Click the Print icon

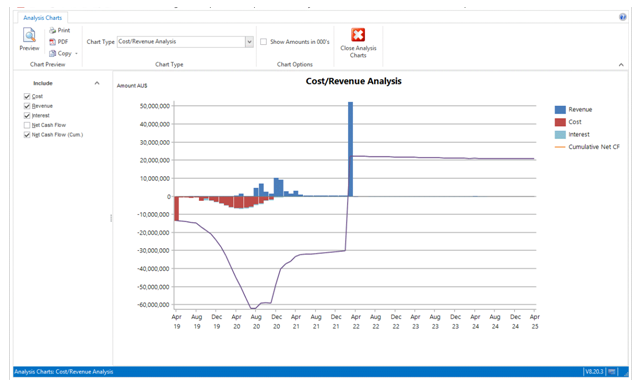pos(53,30)
